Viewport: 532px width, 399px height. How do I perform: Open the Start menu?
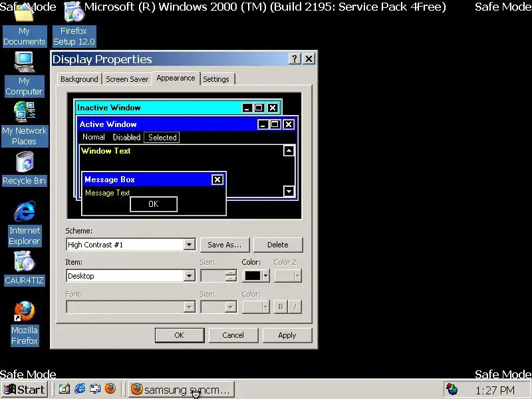click(24, 390)
